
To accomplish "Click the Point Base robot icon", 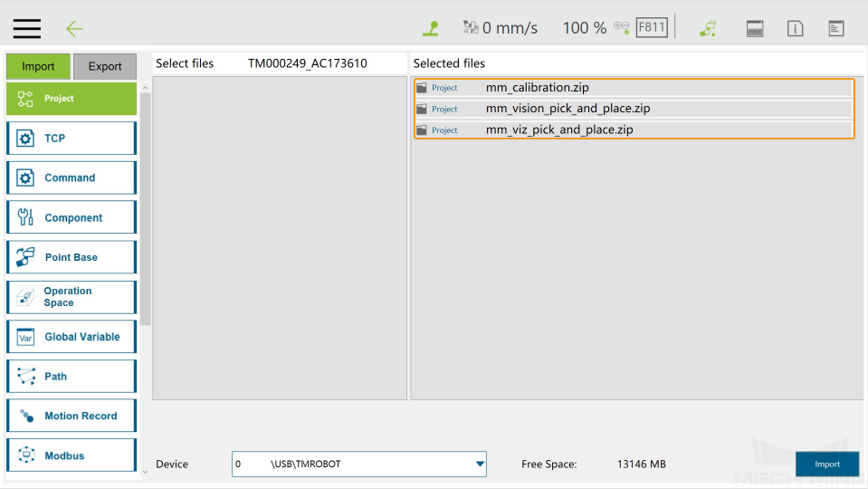I will 25,257.
